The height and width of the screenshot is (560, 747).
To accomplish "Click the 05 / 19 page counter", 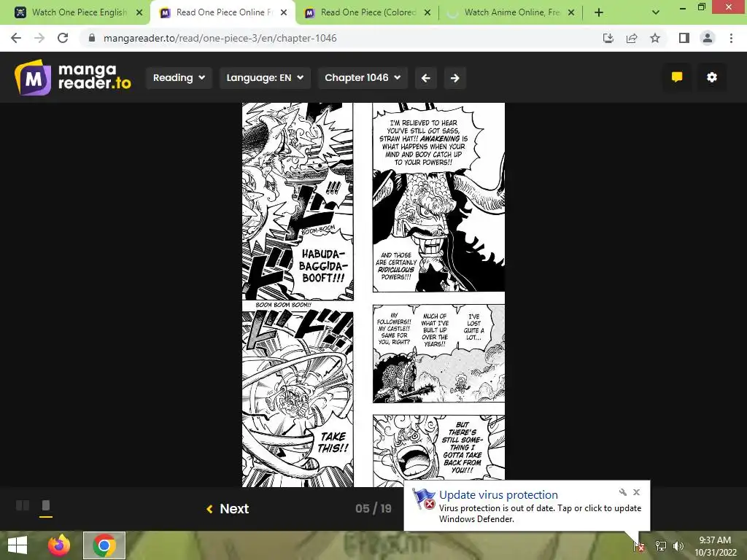I will coord(373,508).
